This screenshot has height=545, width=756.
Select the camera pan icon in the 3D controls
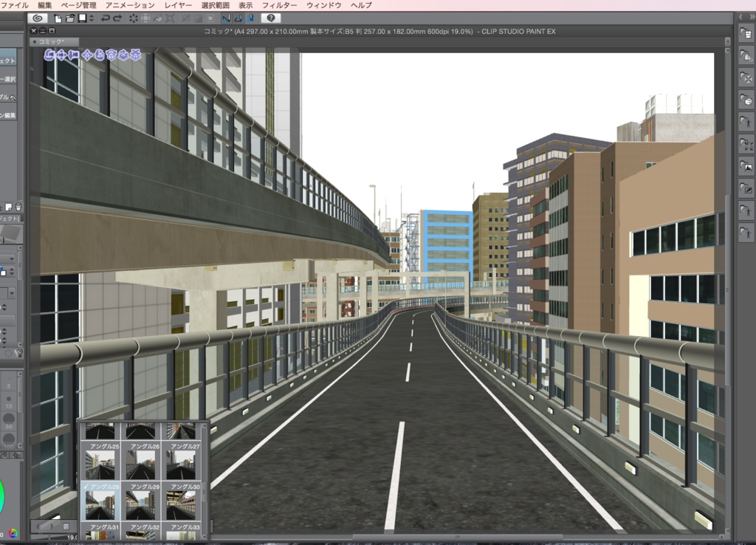[61, 55]
